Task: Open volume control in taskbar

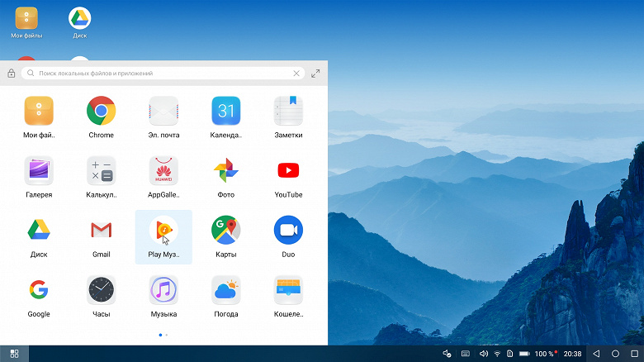Action: 484,354
